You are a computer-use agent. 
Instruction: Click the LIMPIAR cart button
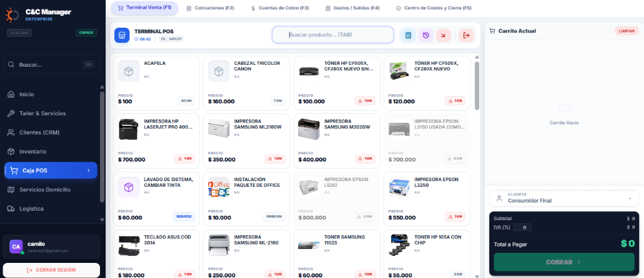coord(627,31)
